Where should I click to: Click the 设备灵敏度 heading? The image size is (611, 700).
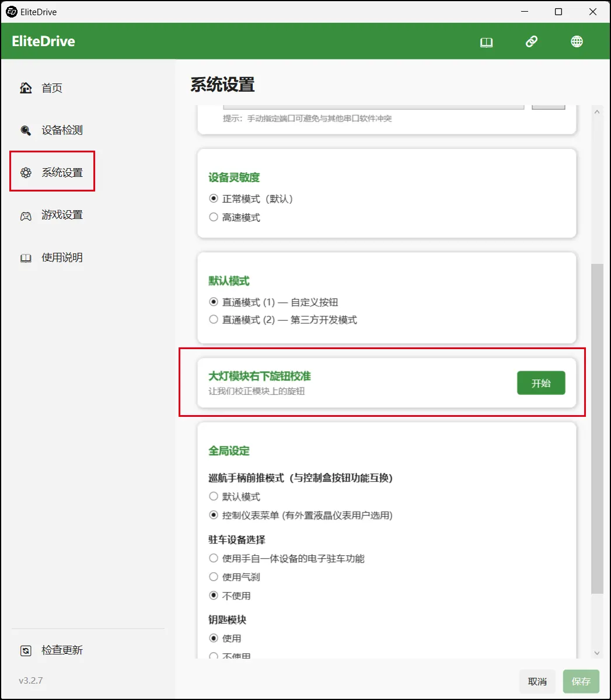(x=234, y=177)
